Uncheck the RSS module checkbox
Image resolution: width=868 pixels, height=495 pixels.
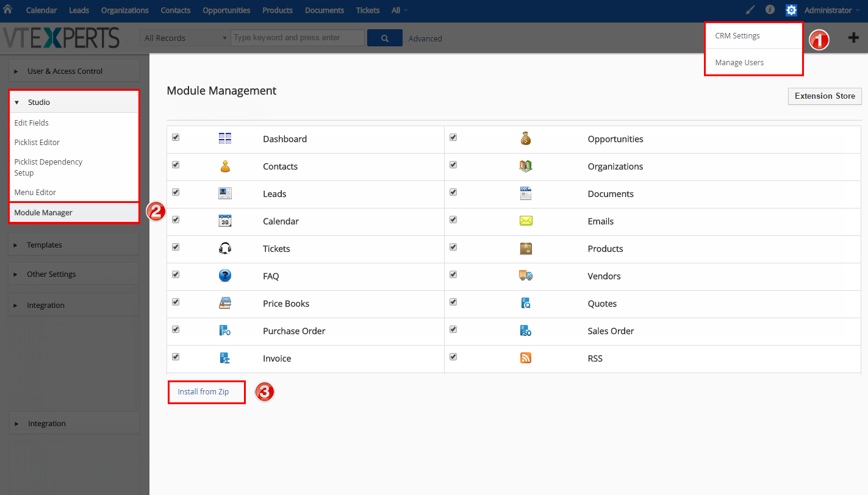(x=453, y=357)
